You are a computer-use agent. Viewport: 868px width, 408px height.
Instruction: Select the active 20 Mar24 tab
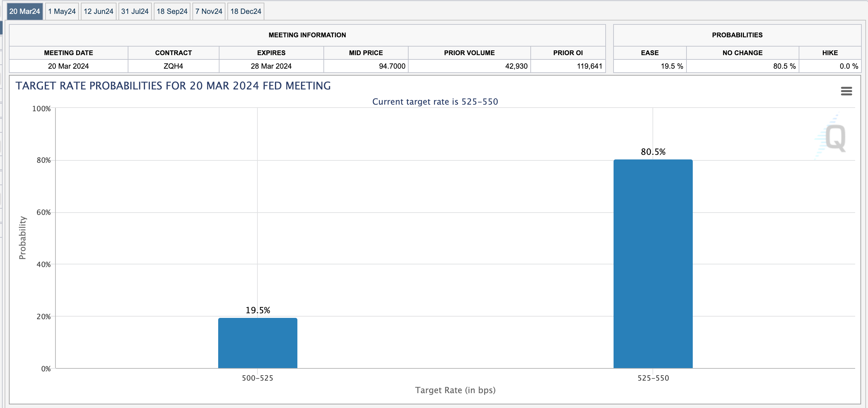click(x=25, y=12)
